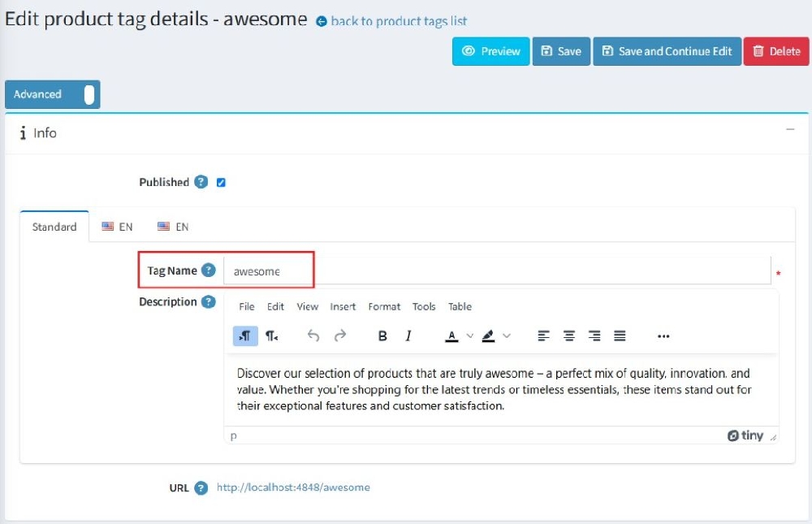Toggle bold formatting
This screenshot has height=524, width=812.
382,336
